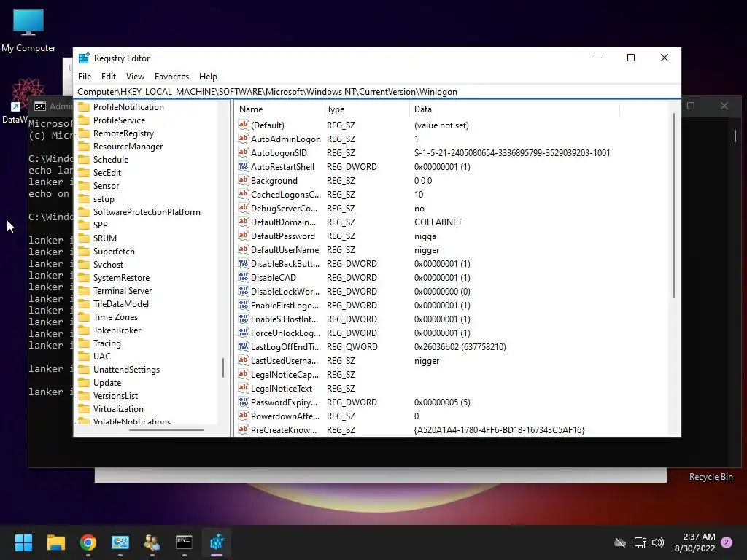Viewport: 747px width, 560px height.
Task: Select the Sensor key in tree
Action: [x=107, y=186]
